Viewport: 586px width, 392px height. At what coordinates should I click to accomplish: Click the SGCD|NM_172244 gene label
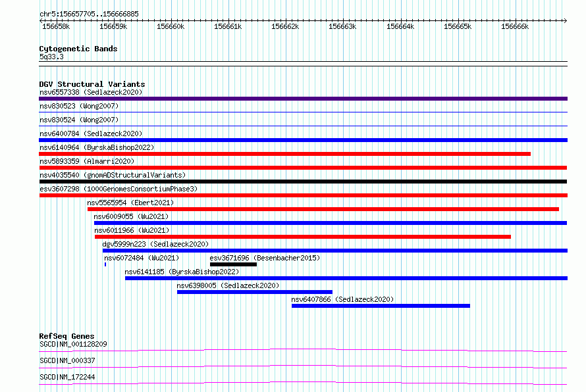[x=67, y=377]
